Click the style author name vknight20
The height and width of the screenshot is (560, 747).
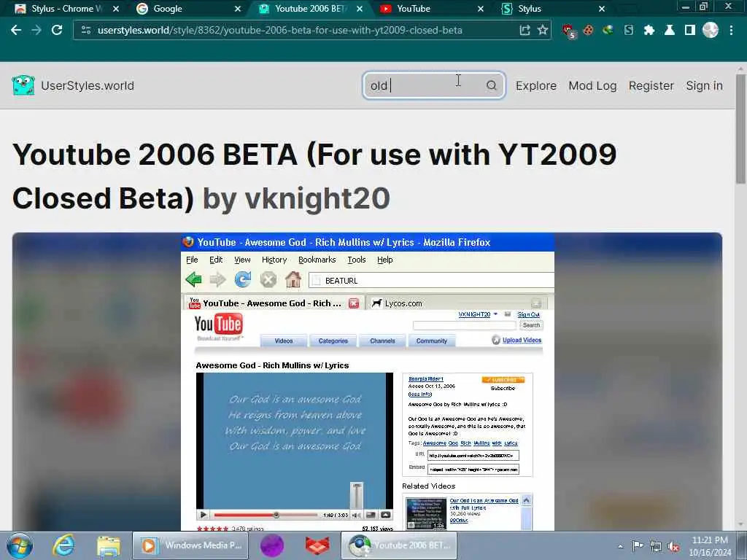pyautogui.click(x=317, y=198)
